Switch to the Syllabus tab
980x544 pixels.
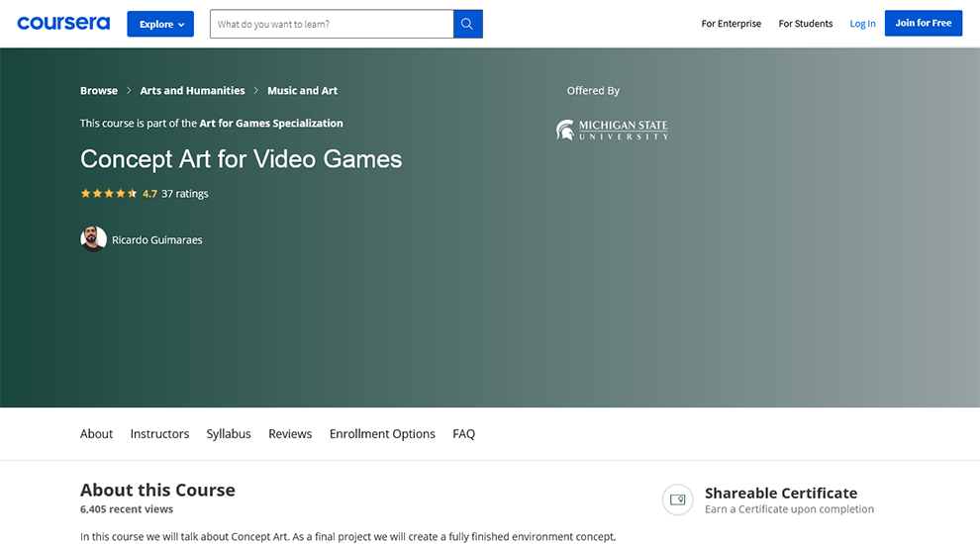coord(229,433)
